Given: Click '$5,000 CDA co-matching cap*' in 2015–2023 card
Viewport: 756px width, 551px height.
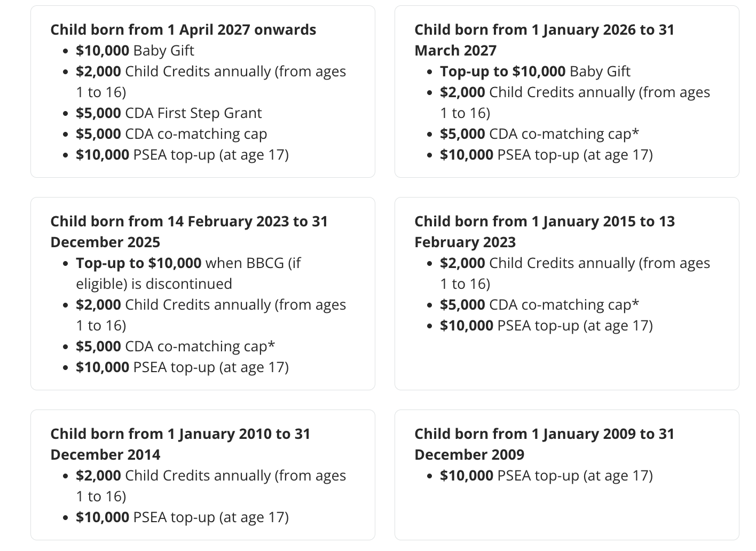Looking at the screenshot, I should click(x=539, y=304).
